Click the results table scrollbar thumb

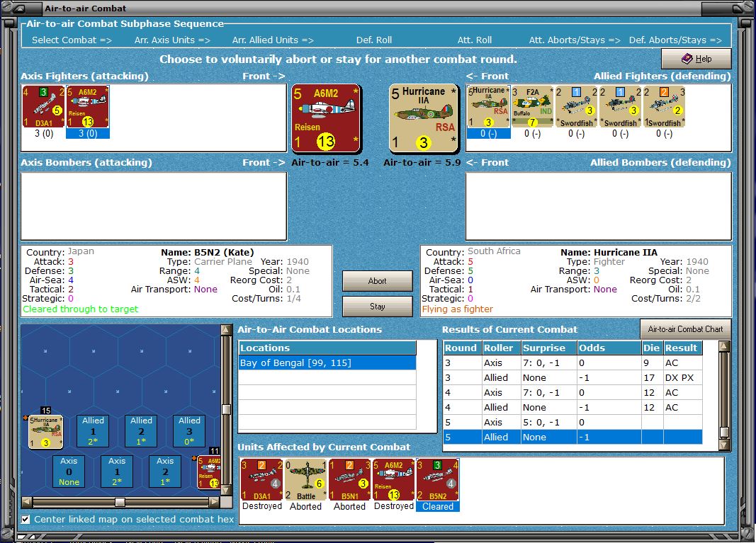[x=724, y=432]
